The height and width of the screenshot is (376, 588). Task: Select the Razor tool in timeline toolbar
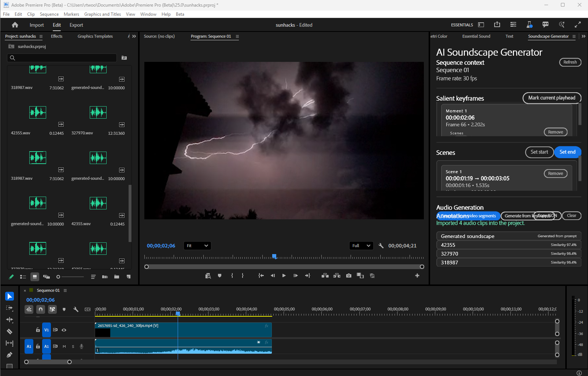coord(10,331)
